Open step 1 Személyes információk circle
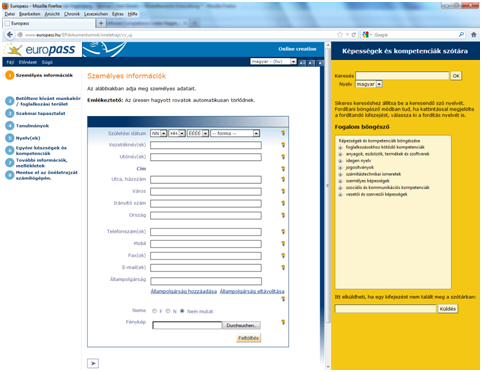 (10, 75)
